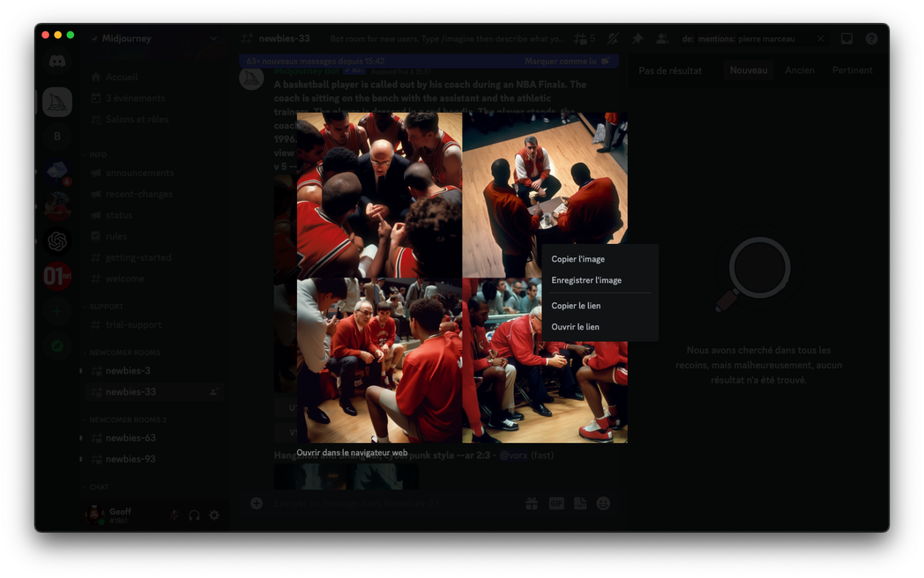This screenshot has height=578, width=924.
Task: Open the Midjourney server dropdown chevron
Action: pyautogui.click(x=213, y=39)
